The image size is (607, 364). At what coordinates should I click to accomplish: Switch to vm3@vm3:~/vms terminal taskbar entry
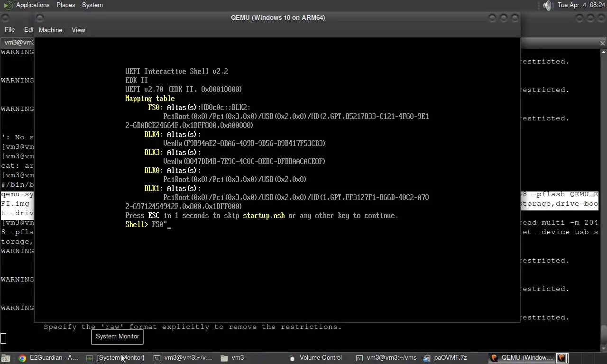coord(386,358)
